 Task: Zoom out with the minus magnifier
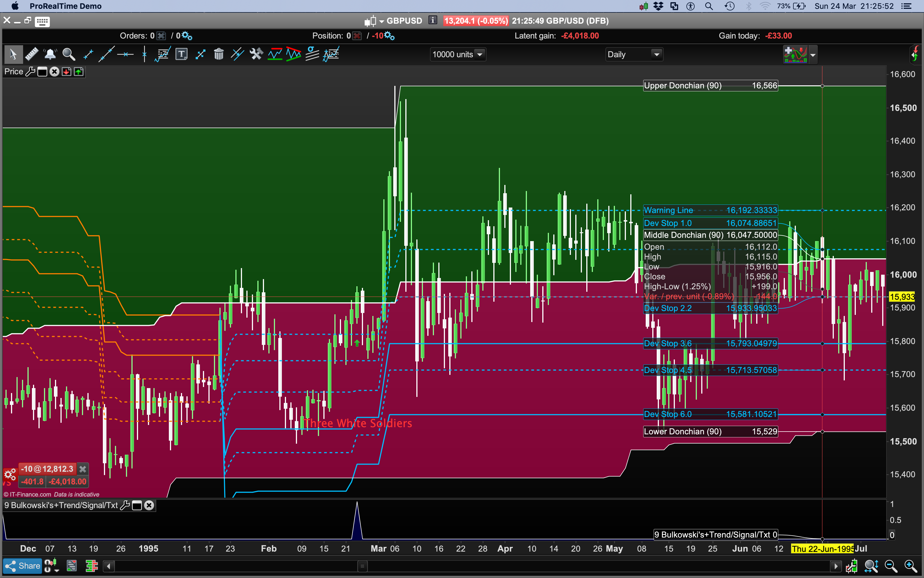click(891, 566)
